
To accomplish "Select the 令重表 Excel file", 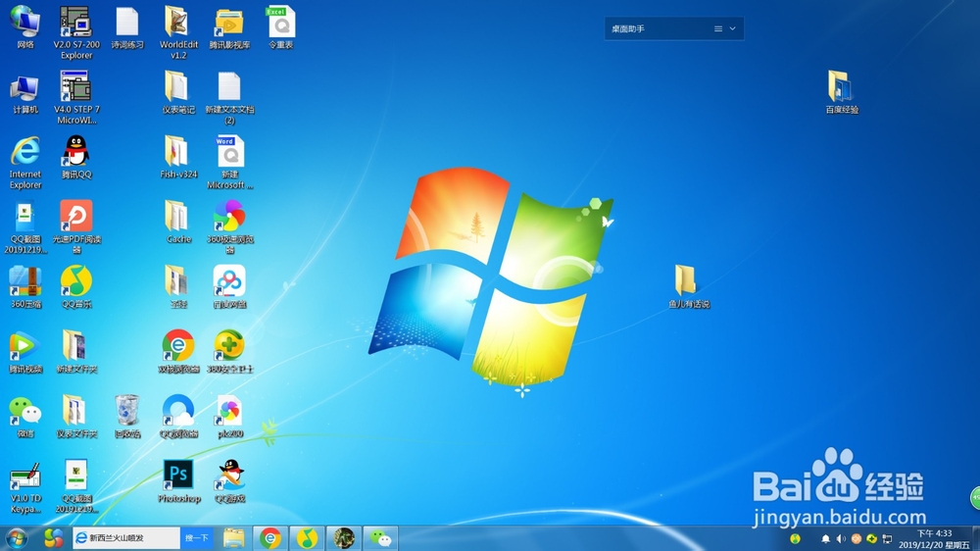I will pos(280,28).
